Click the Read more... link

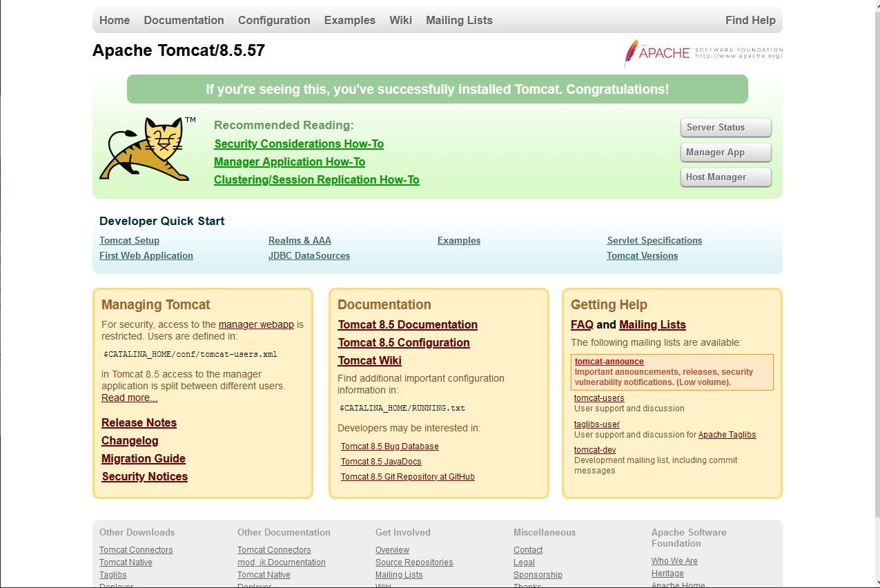(129, 398)
